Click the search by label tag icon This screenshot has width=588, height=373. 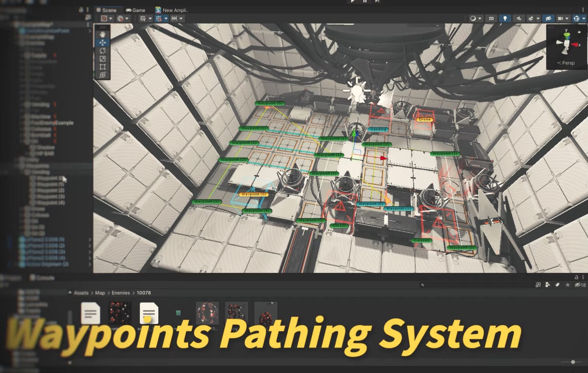[x=557, y=285]
